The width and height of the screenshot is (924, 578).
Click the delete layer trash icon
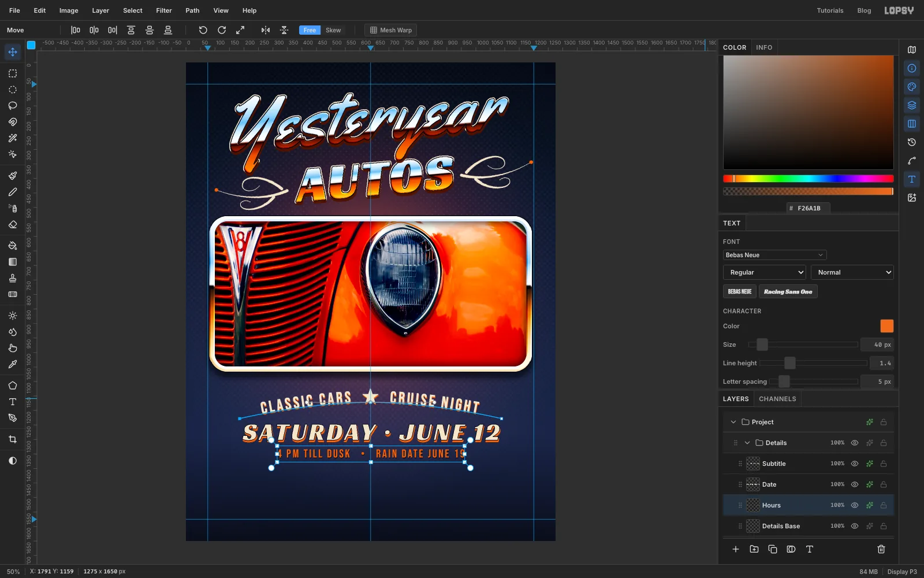pos(881,549)
